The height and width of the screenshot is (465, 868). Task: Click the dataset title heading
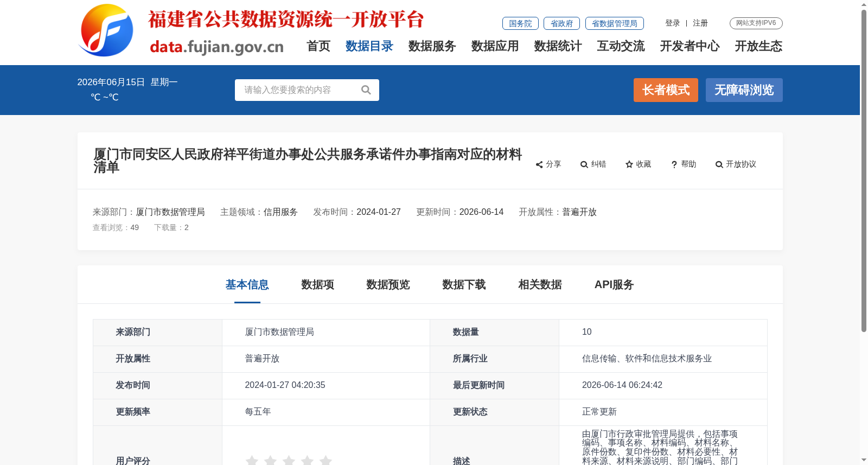pos(308,161)
